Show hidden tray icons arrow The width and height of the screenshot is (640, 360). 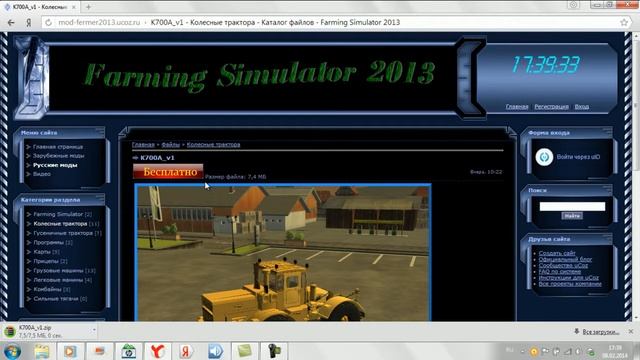tap(522, 351)
